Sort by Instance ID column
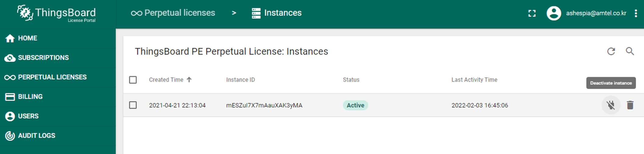The height and width of the screenshot is (154, 644). pos(240,80)
